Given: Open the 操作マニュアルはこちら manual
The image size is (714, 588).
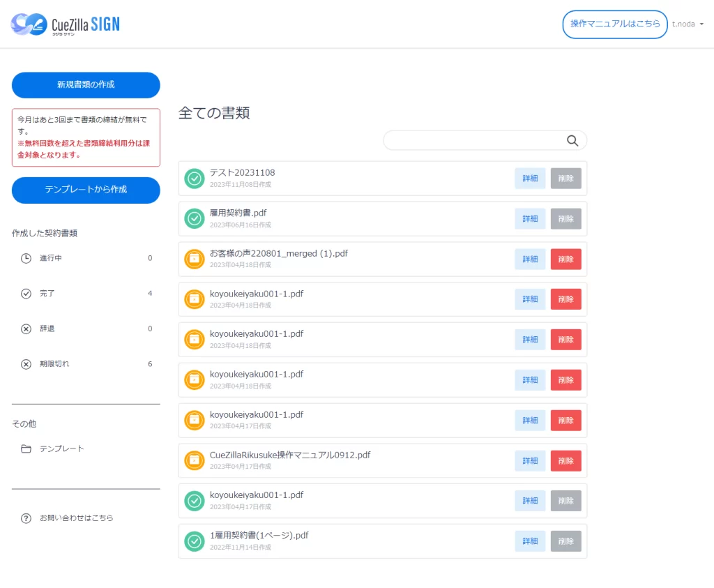Looking at the screenshot, I should tap(614, 24).
